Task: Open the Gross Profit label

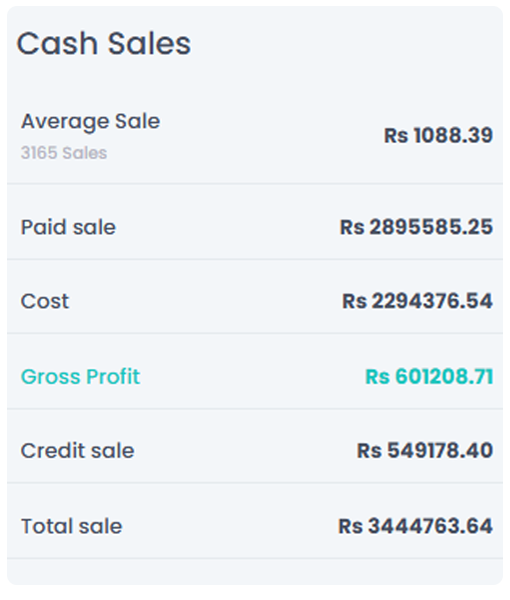Action: tap(80, 377)
